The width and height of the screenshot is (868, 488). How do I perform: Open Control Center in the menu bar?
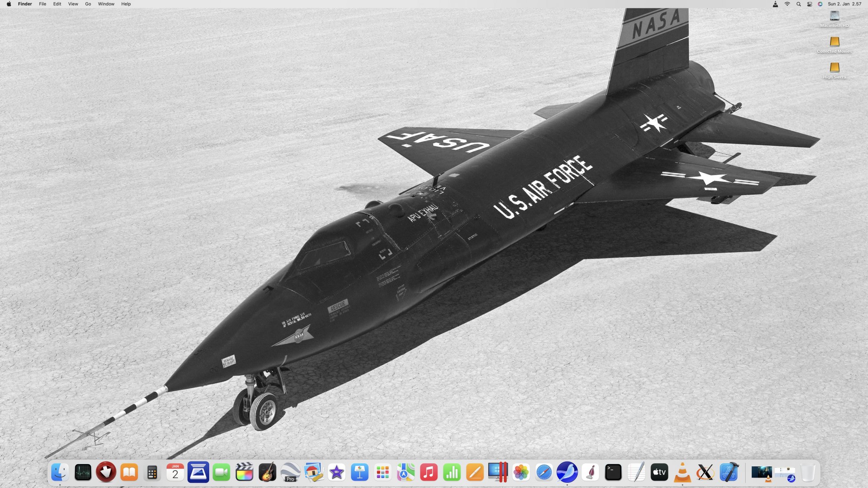tap(809, 4)
